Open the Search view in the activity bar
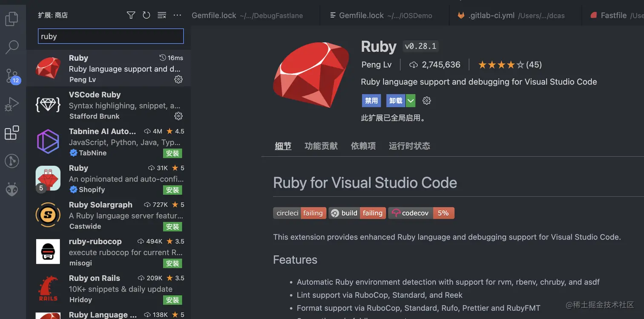 [x=11, y=47]
